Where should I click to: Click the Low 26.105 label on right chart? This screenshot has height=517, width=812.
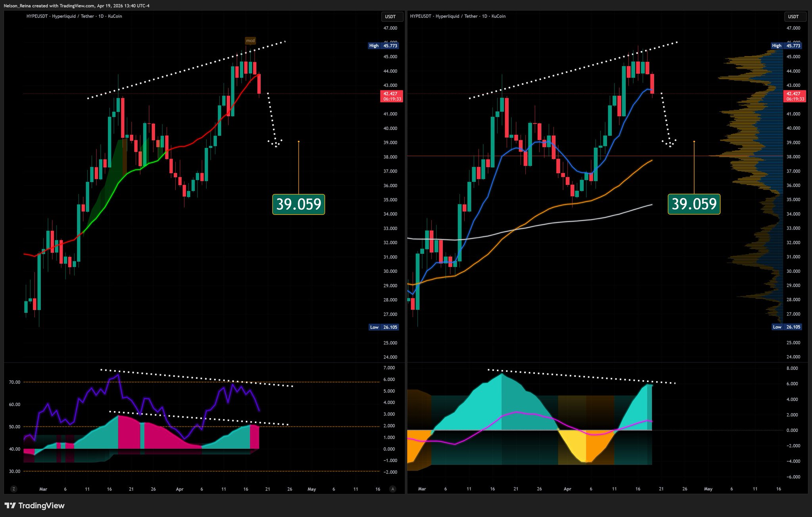(x=787, y=327)
